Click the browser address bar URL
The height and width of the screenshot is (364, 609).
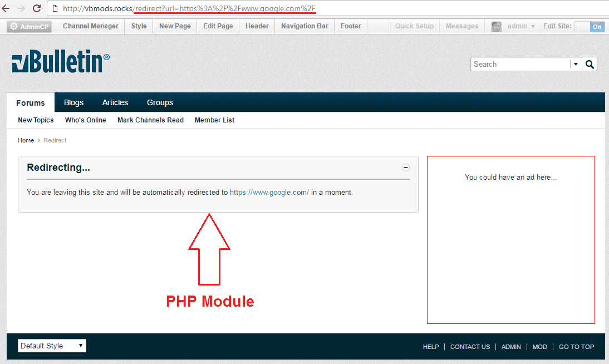coord(189,8)
